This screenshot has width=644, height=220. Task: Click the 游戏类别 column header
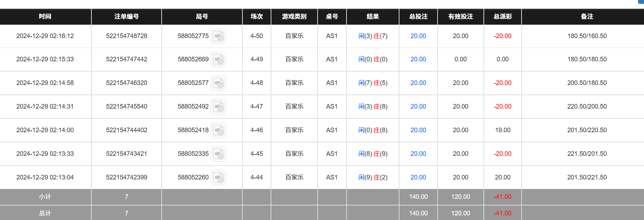pos(294,17)
